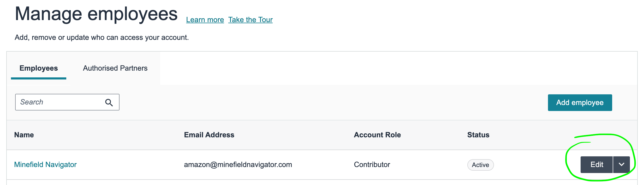Screen dimensions: 644x185
Task: Switch to the Employees tab
Action: [x=39, y=68]
